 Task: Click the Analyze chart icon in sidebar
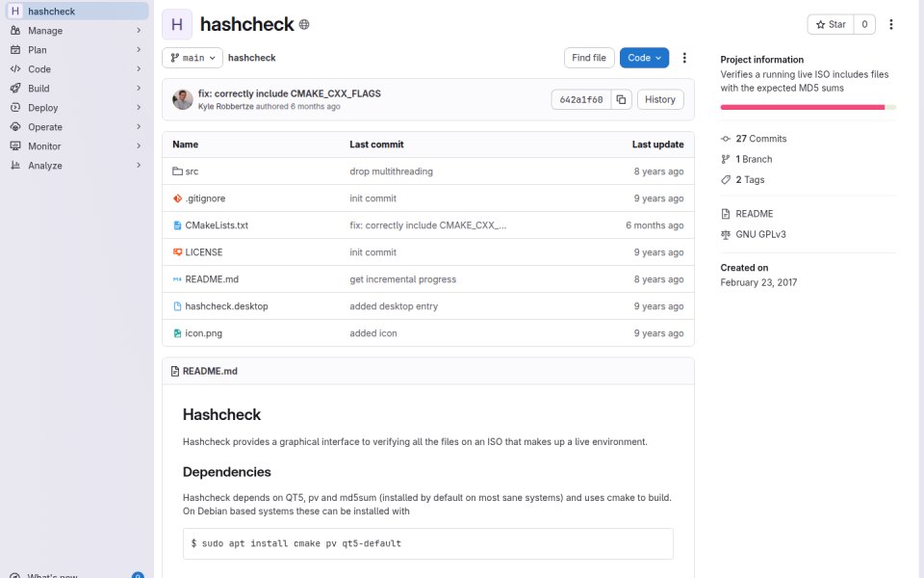point(15,166)
